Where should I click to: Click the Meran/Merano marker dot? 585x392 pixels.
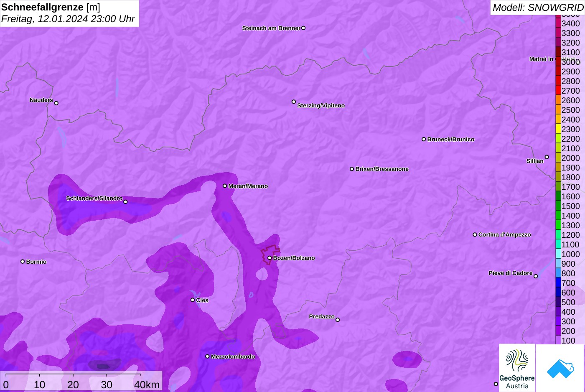(x=225, y=186)
